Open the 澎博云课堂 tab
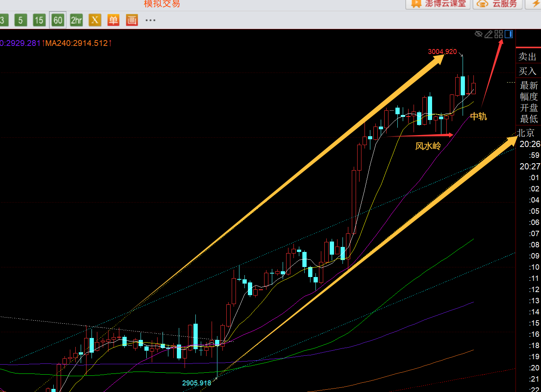 [438, 4]
